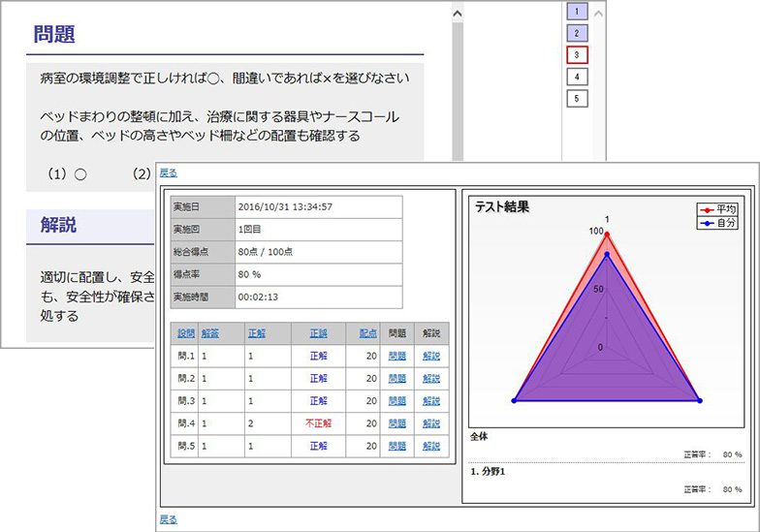Click 正解 result in 問.1 row
This screenshot has width=760, height=532.
coord(318,357)
